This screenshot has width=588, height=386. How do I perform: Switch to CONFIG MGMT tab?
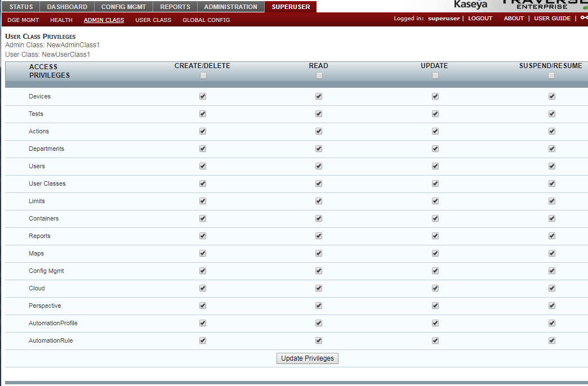point(123,7)
